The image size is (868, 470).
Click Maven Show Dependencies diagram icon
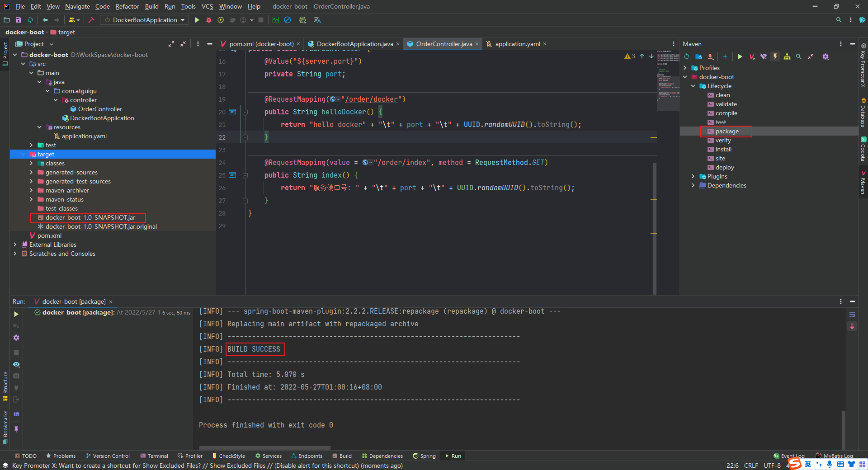pyautogui.click(x=787, y=56)
